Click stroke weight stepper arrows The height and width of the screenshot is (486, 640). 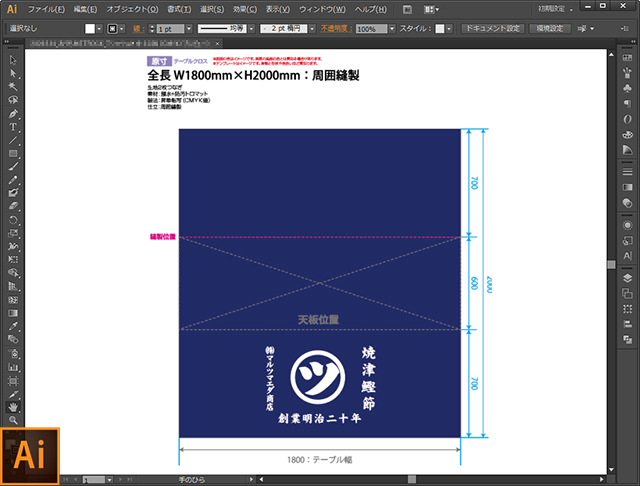pyautogui.click(x=152, y=29)
